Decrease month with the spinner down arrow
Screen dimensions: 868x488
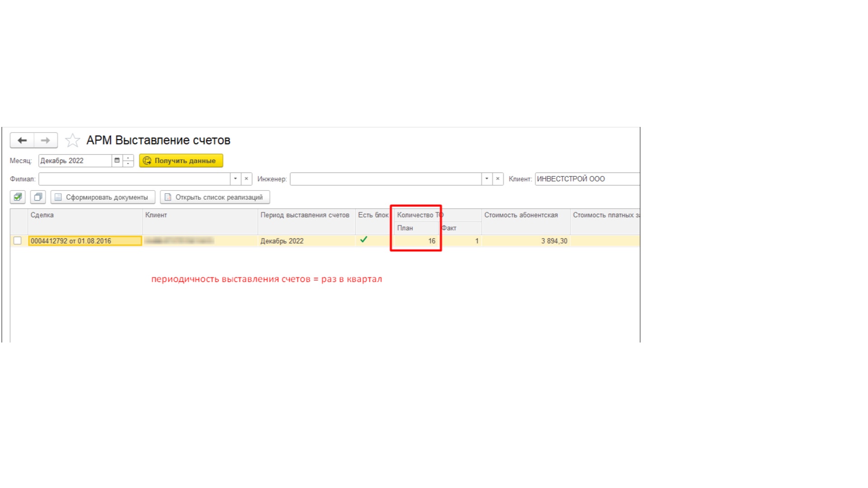128,164
